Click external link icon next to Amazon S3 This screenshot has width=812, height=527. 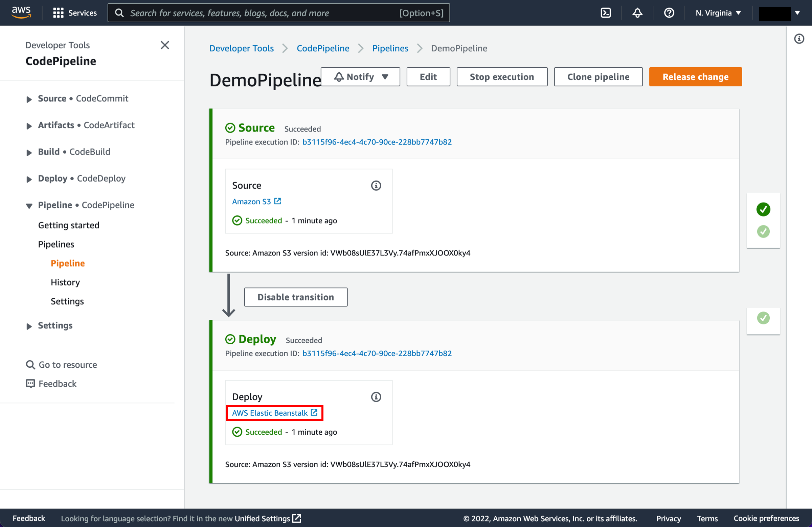coord(278,201)
